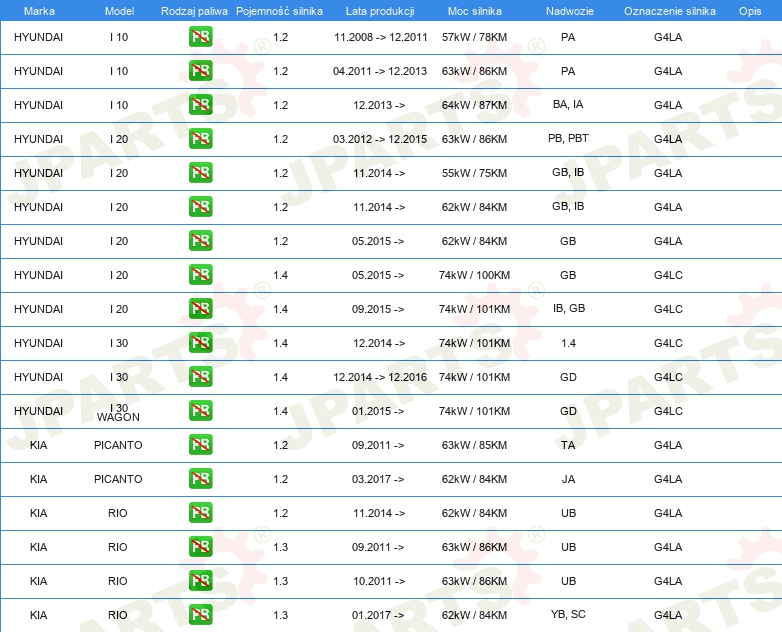Image resolution: width=782 pixels, height=632 pixels.
Task: Click date 01.2015 ->
Action: coord(378,411)
